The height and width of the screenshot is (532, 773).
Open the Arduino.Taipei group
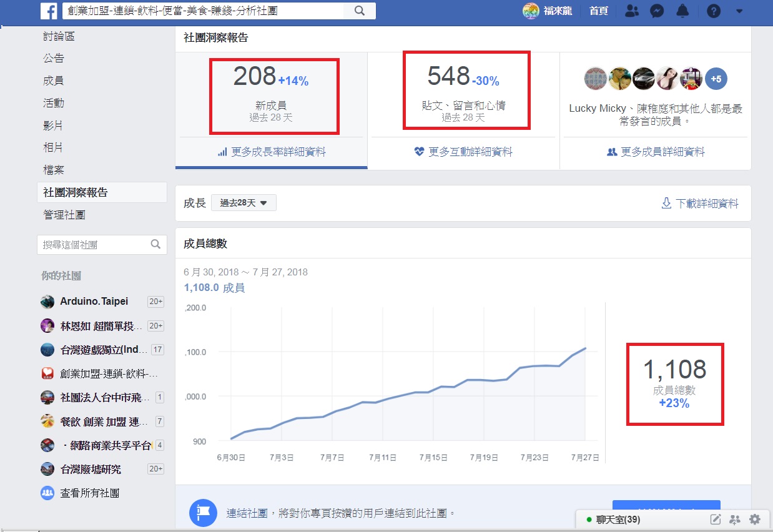[94, 302]
